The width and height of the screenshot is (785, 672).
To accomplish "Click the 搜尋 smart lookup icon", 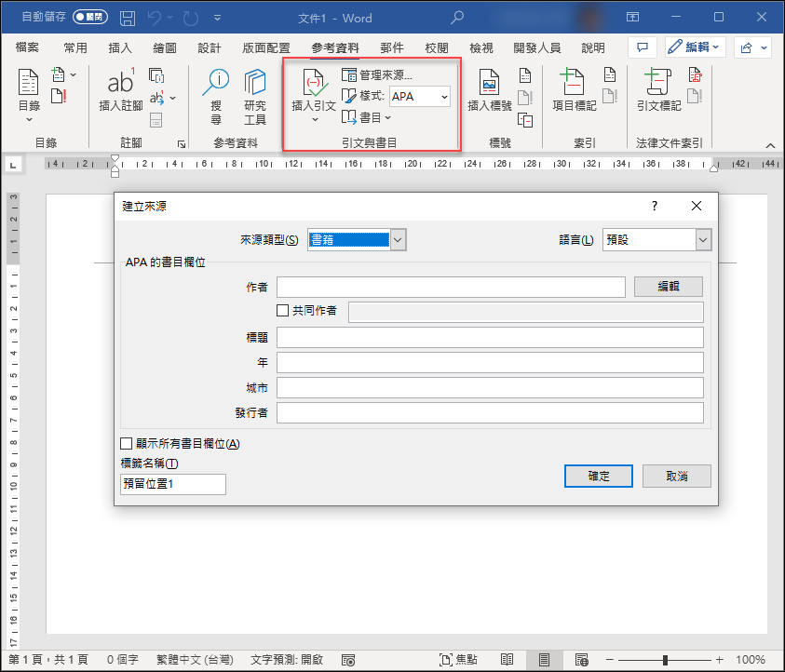I will (x=216, y=82).
